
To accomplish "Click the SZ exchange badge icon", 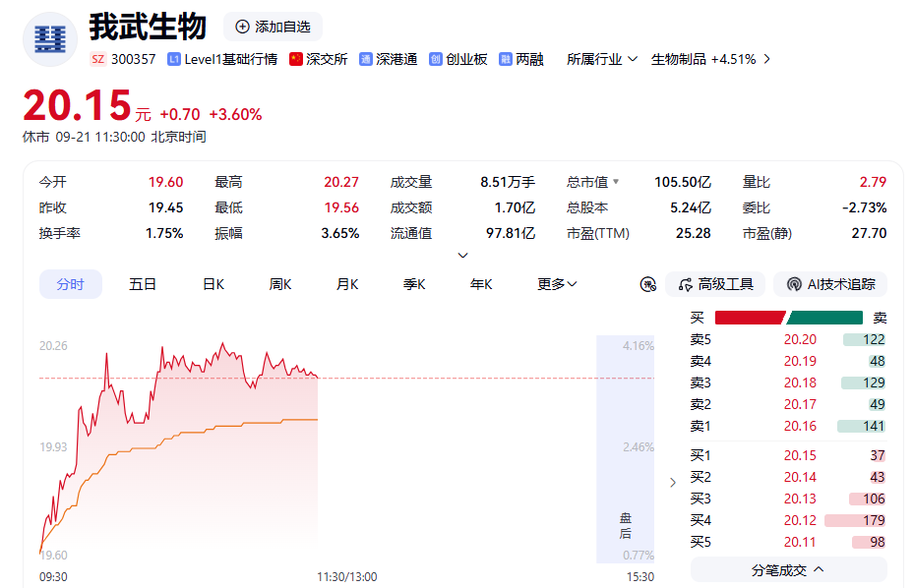I will pyautogui.click(x=97, y=59).
